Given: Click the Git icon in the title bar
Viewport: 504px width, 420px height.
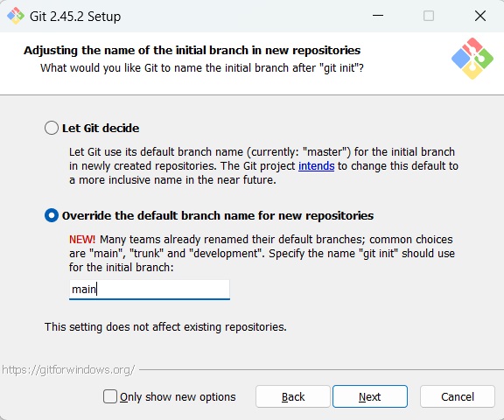Looking at the screenshot, I should [16, 16].
